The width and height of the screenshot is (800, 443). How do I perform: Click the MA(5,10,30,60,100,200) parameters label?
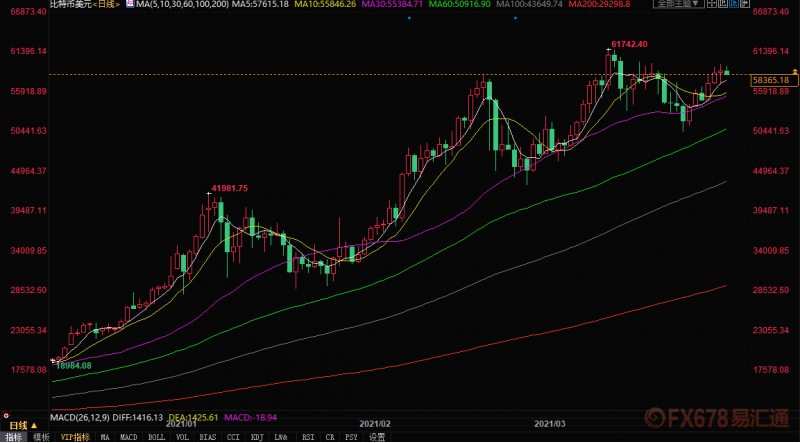point(182,4)
